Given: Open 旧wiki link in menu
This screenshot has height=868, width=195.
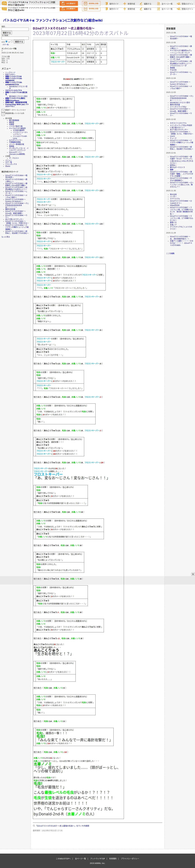Looking at the screenshot, I should tap(8, 166).
